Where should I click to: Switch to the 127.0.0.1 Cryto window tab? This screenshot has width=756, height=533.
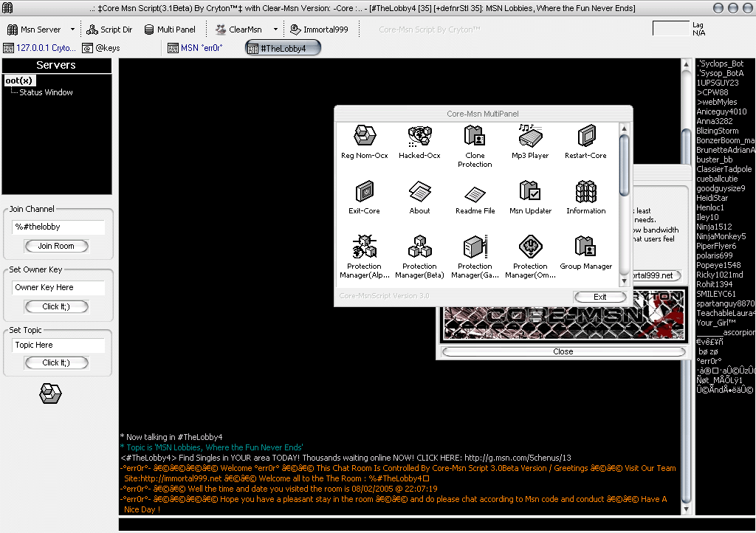click(x=40, y=48)
